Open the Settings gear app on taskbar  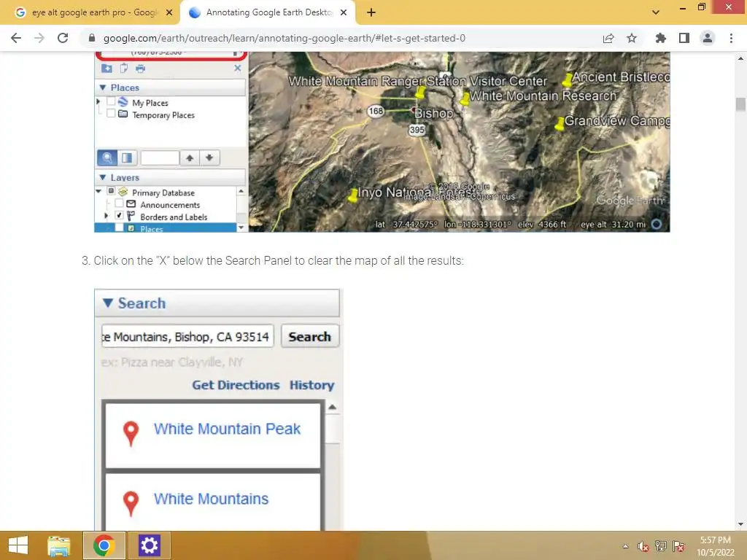click(149, 545)
